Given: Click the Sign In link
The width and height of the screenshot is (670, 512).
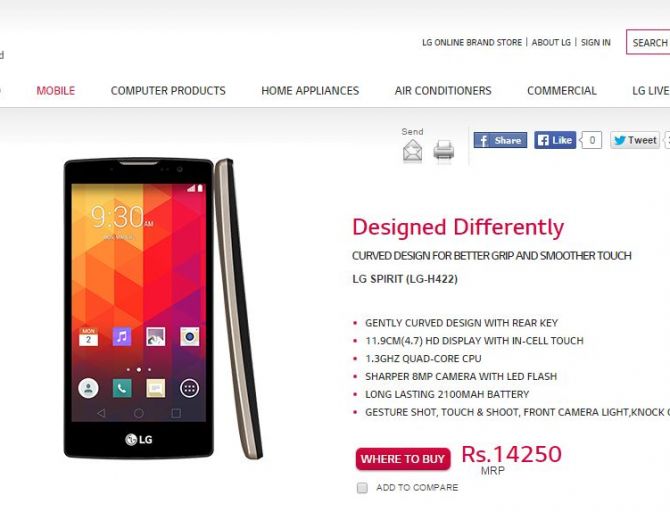Looking at the screenshot, I should [596, 42].
